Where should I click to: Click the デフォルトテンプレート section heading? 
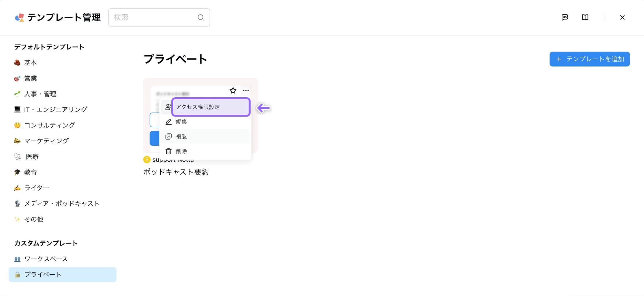pyautogui.click(x=49, y=47)
